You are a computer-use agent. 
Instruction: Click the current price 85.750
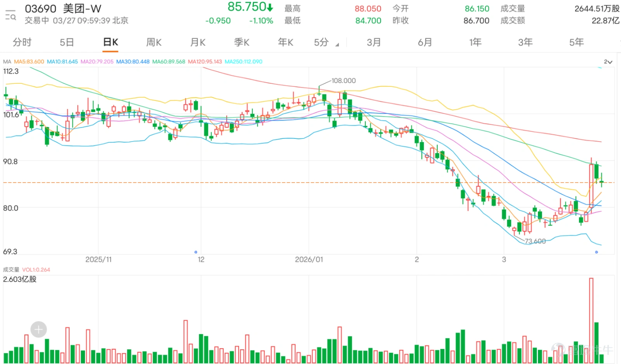246,7
